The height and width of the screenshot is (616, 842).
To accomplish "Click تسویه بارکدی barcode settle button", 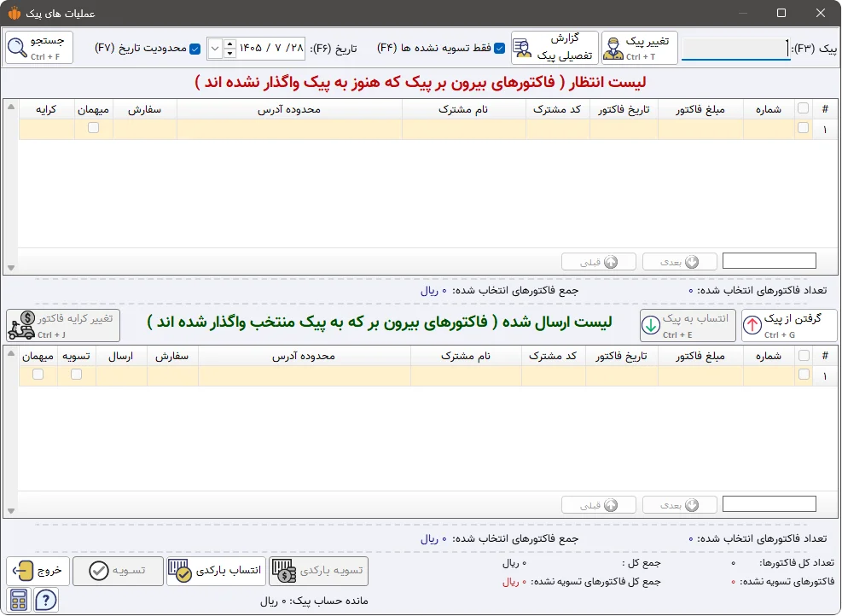I will click(318, 571).
